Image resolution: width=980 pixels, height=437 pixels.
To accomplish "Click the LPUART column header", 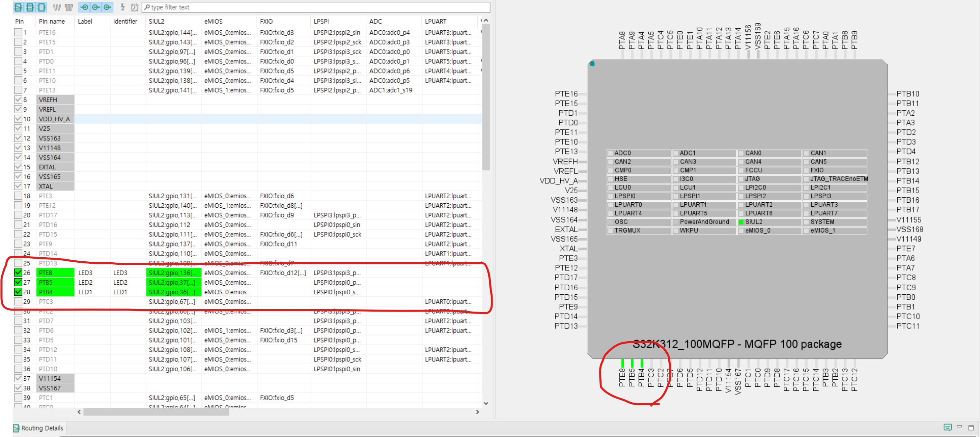I will click(x=435, y=21).
